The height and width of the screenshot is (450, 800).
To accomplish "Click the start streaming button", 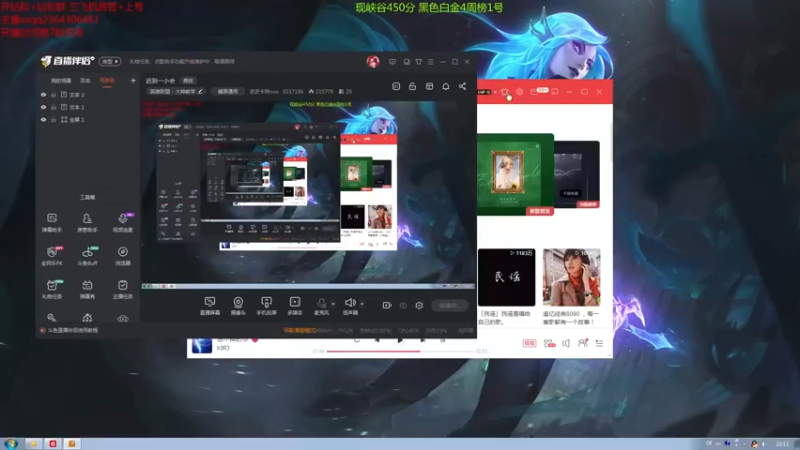I will click(x=449, y=305).
